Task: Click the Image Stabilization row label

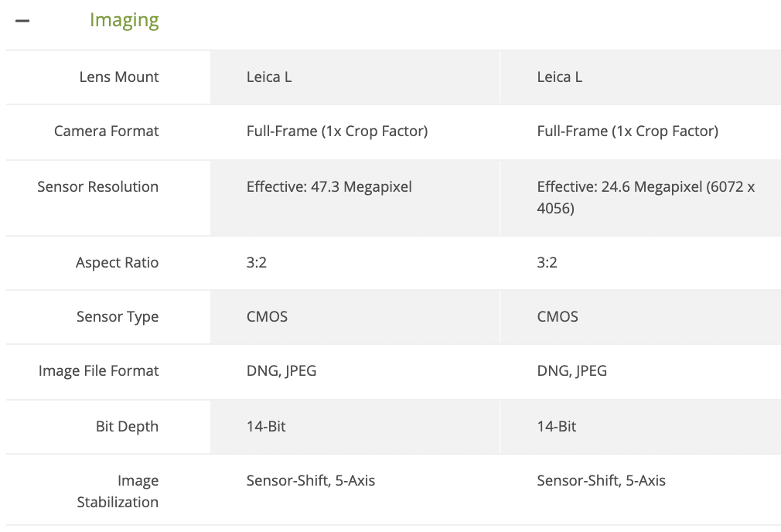Action: (118, 490)
